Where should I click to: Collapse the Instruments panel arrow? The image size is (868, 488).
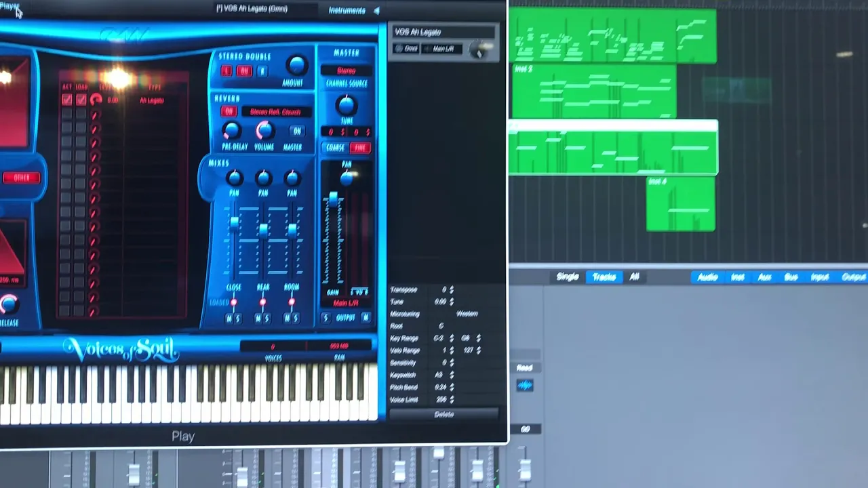click(x=376, y=10)
